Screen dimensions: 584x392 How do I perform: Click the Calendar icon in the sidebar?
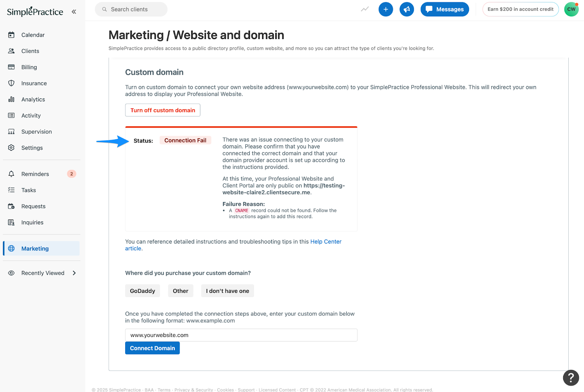(x=11, y=35)
